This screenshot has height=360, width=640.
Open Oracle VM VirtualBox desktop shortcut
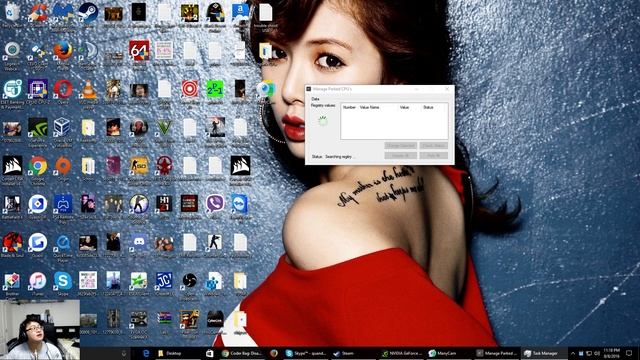62,127
